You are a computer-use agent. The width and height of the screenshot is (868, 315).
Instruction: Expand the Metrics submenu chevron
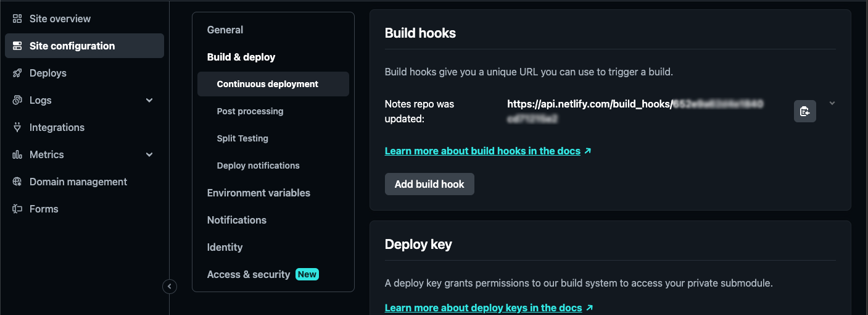(149, 154)
